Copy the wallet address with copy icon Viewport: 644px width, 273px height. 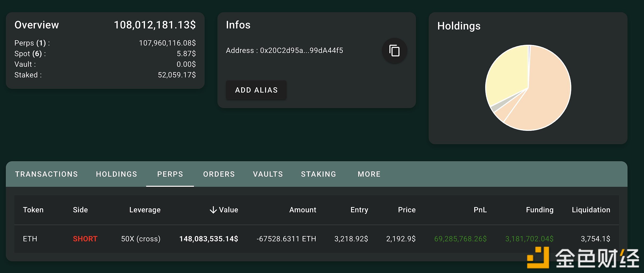click(x=394, y=51)
